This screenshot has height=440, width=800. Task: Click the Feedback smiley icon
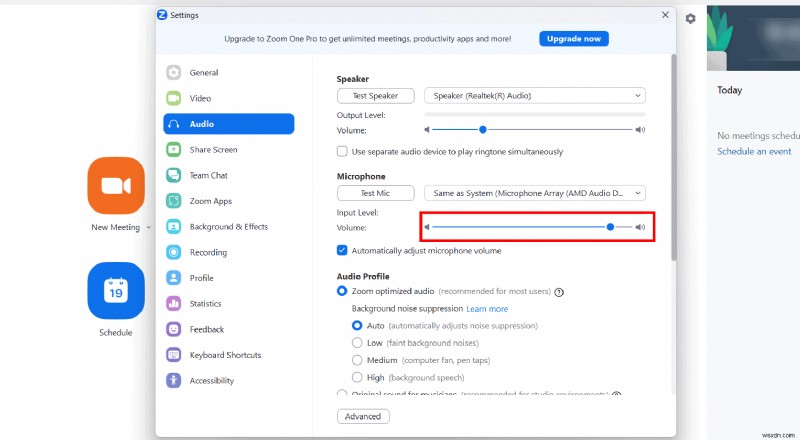(x=173, y=329)
